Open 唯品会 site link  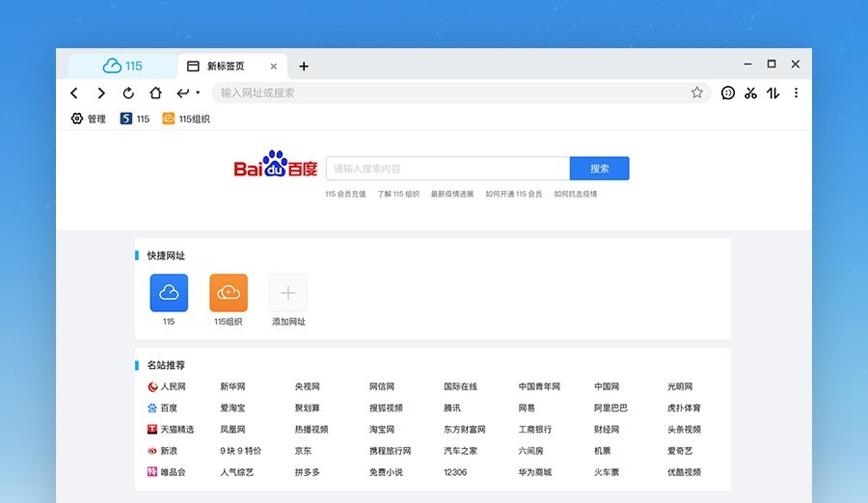pos(167,471)
